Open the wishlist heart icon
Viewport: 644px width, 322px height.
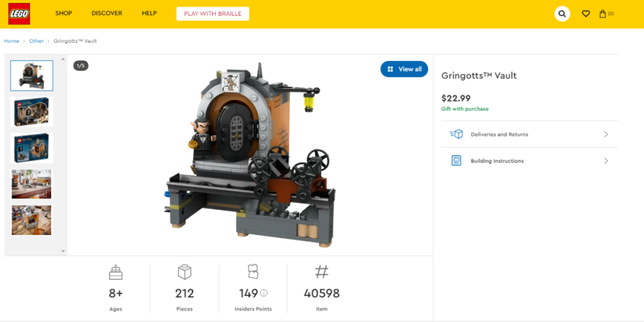click(x=586, y=14)
